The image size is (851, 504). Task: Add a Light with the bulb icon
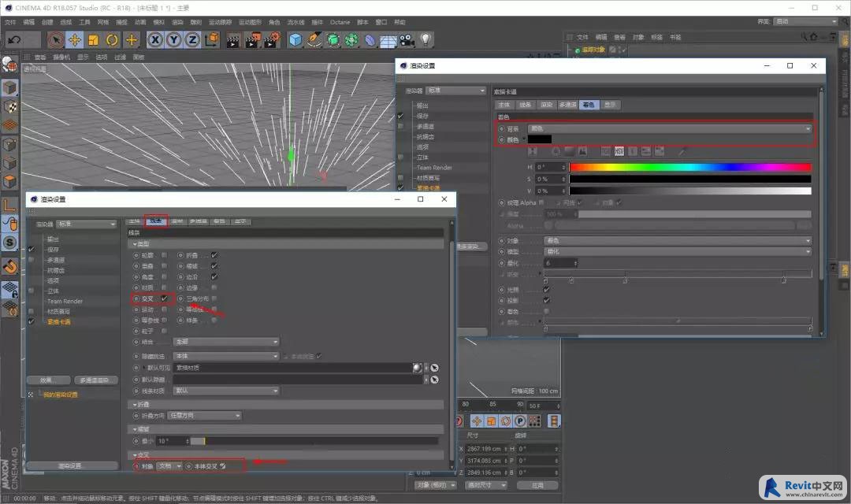click(426, 39)
